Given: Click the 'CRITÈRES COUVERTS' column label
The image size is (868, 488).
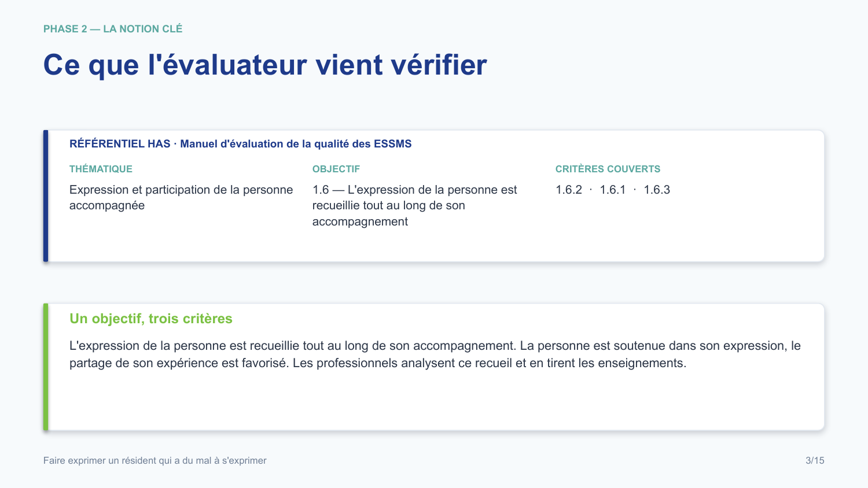Looking at the screenshot, I should (x=608, y=169).
